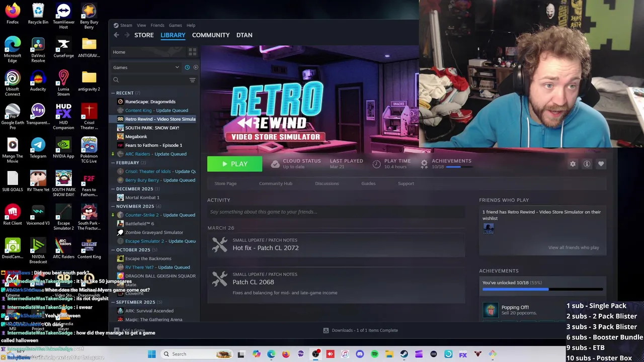
Task: Open the Steam menu
Action: (x=126, y=25)
